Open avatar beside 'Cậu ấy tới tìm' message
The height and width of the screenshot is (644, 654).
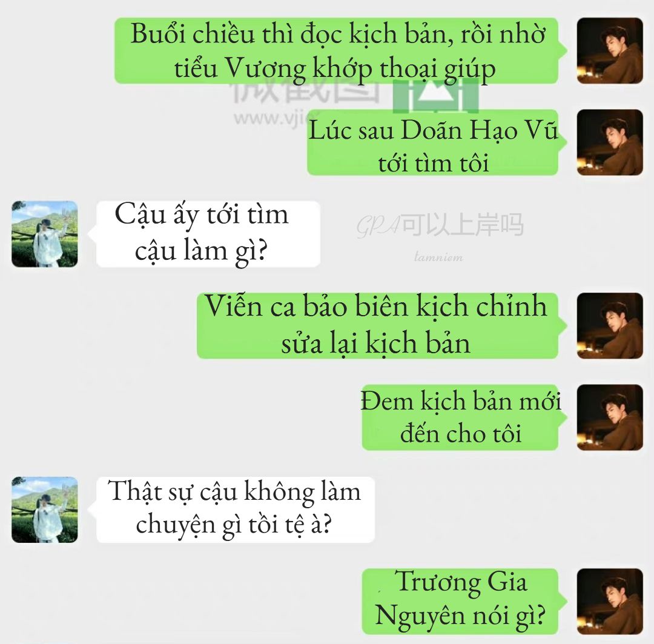click(45, 234)
